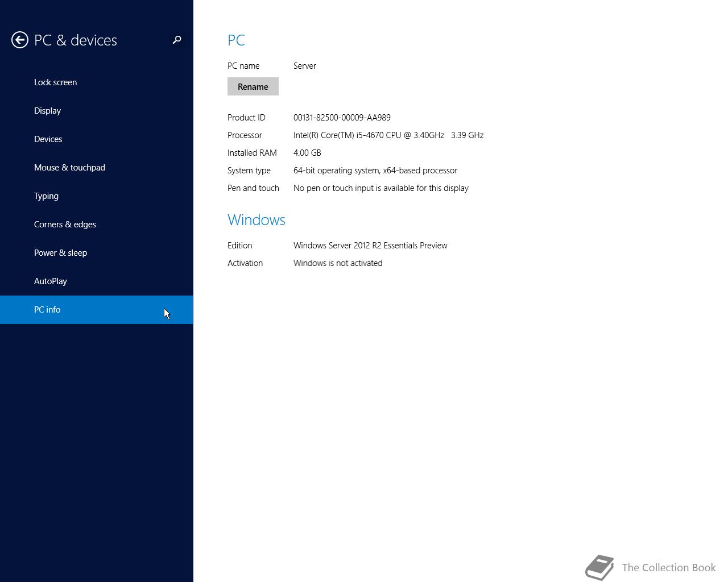Click the Installed RAM label

[x=252, y=153]
